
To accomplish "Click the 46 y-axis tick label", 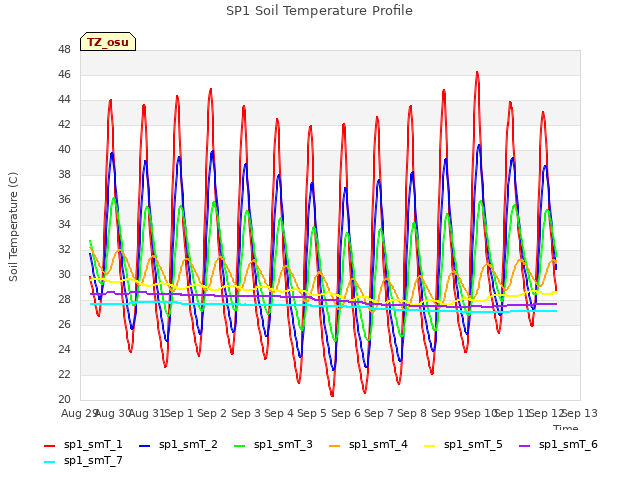I will (64, 74).
